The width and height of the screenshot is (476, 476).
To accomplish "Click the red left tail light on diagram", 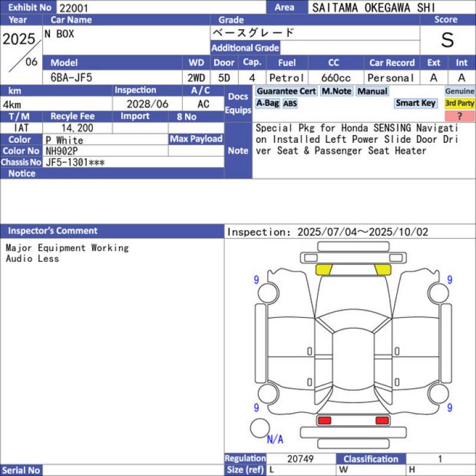I will (x=324, y=421).
